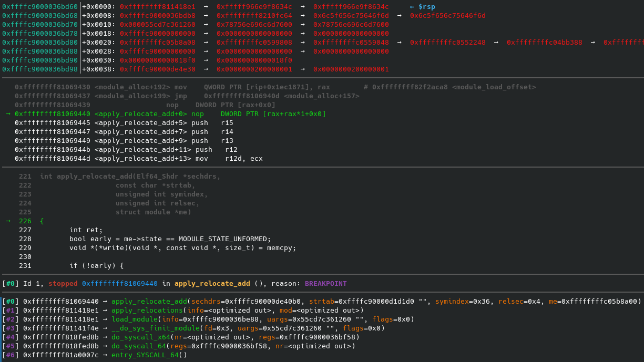Click the green arrow beside apply_relocate_add+0
Viewport: 644px width, 362px height.
(8, 114)
